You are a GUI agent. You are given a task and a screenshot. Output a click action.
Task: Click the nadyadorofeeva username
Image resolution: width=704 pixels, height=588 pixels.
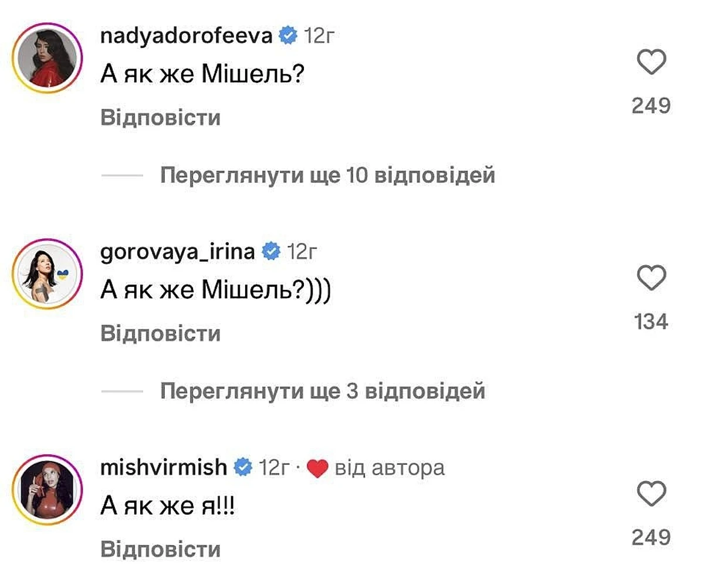click(187, 36)
